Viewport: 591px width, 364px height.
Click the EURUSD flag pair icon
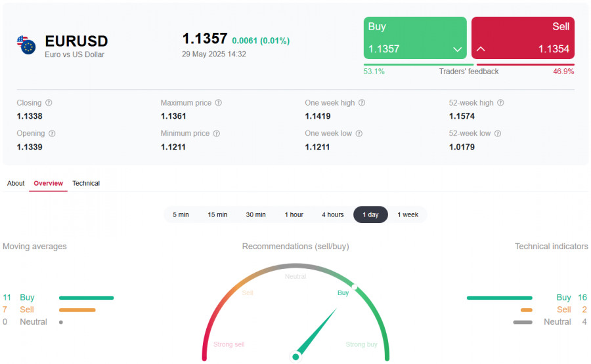26,45
